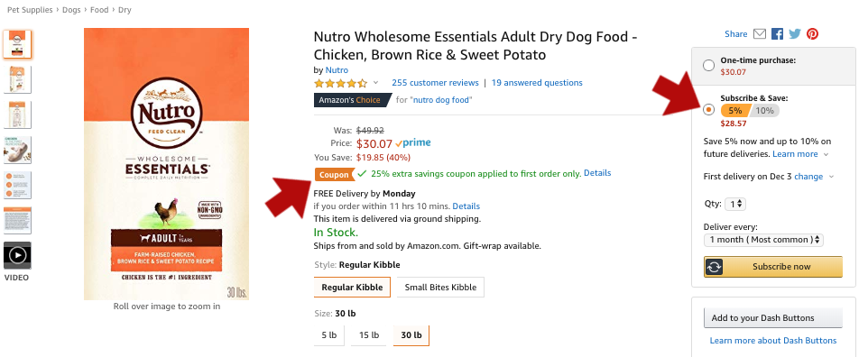
Task: Select One-time purchase radio button
Action: click(x=708, y=66)
